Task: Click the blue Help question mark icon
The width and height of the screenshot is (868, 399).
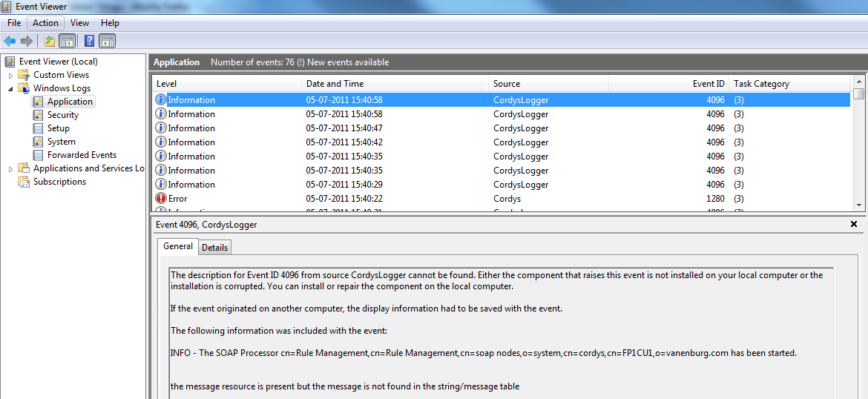Action: (x=89, y=42)
